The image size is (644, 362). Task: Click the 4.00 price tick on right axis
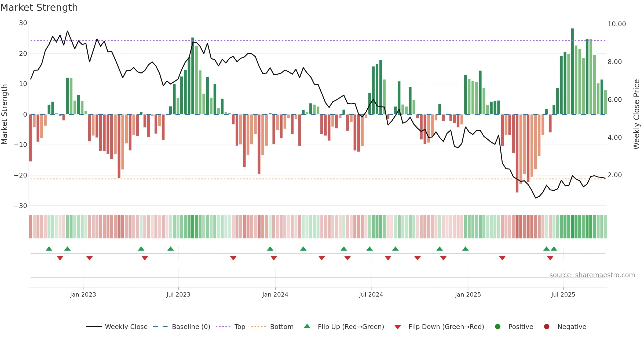tap(615, 137)
